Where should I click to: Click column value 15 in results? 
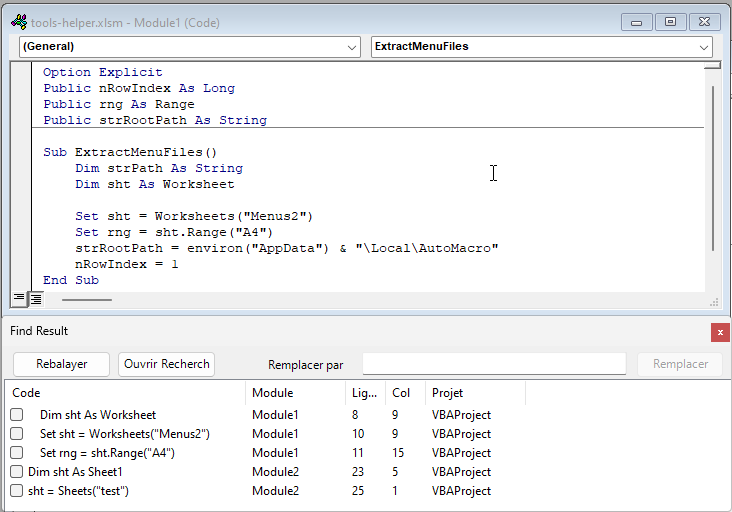(398, 453)
